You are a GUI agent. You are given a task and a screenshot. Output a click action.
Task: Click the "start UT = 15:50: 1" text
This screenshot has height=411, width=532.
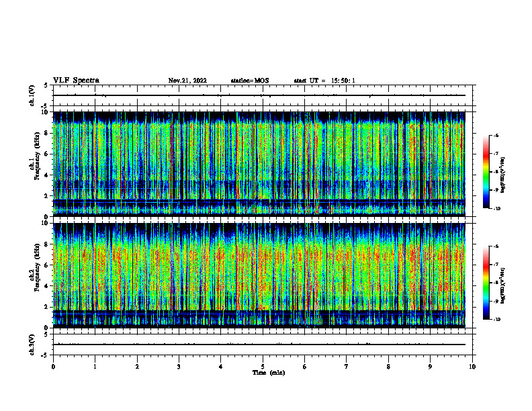pos(324,81)
